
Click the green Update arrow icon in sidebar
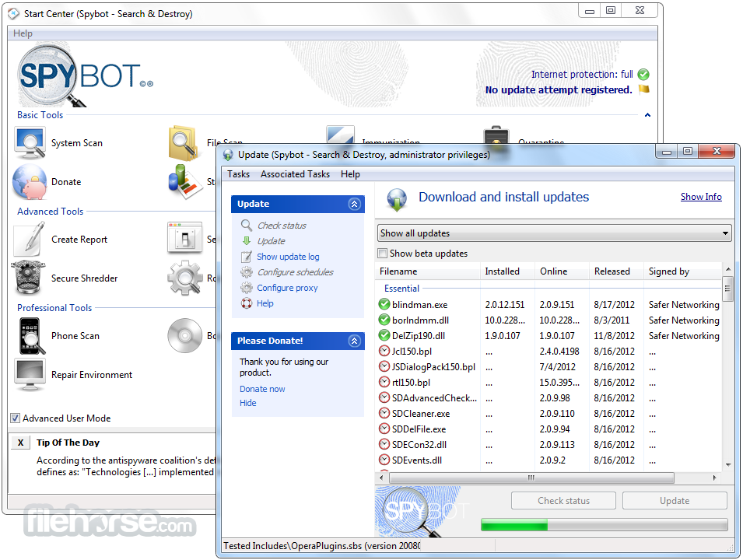pyautogui.click(x=247, y=240)
